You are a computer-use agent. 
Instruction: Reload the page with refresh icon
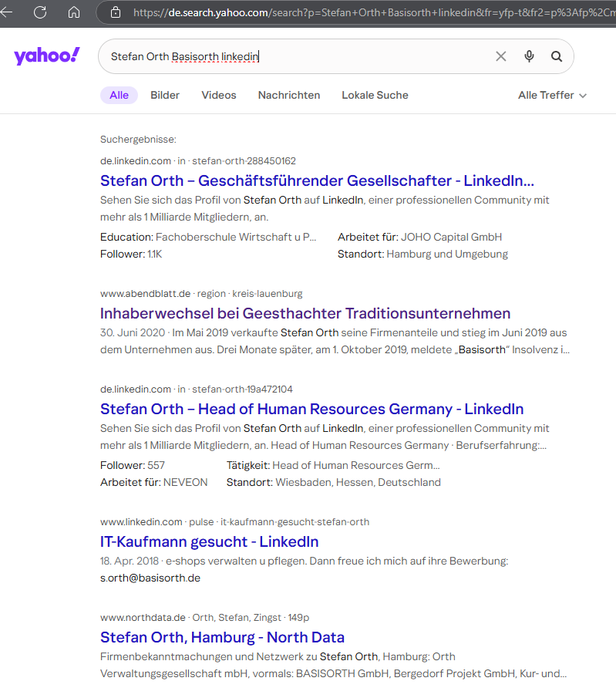[40, 12]
